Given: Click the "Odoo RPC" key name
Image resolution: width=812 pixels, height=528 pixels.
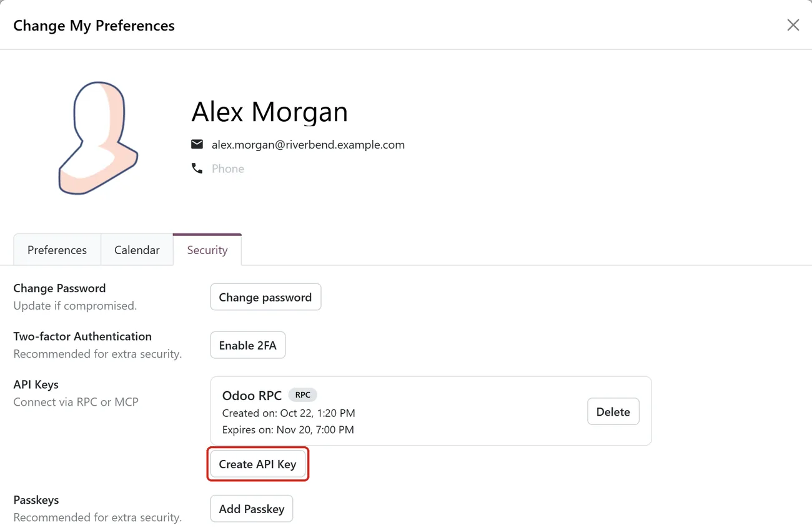Looking at the screenshot, I should (x=252, y=396).
